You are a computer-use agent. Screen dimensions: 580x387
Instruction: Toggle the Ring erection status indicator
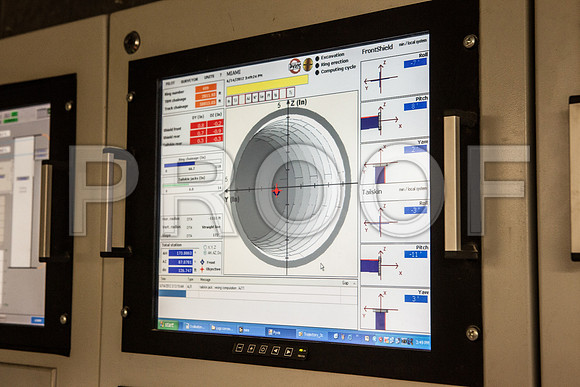(317, 65)
